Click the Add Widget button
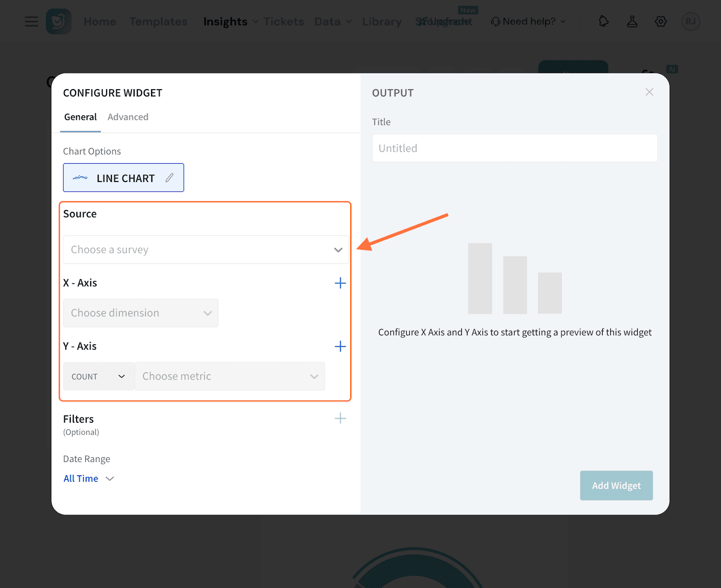Screen dimensions: 721x588 click(616, 486)
